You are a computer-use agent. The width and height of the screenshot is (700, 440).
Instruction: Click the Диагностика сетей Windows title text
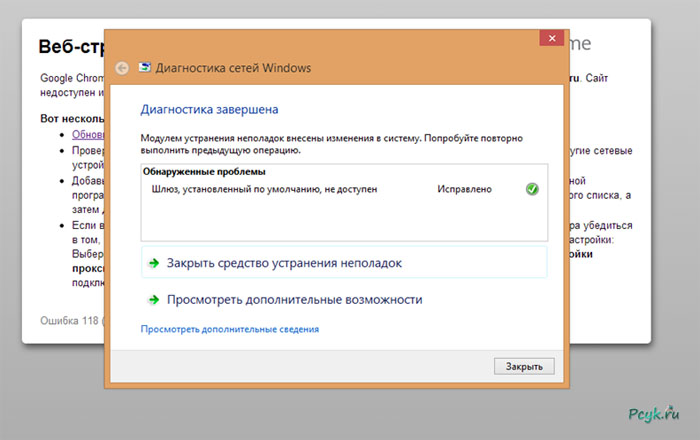(x=233, y=68)
